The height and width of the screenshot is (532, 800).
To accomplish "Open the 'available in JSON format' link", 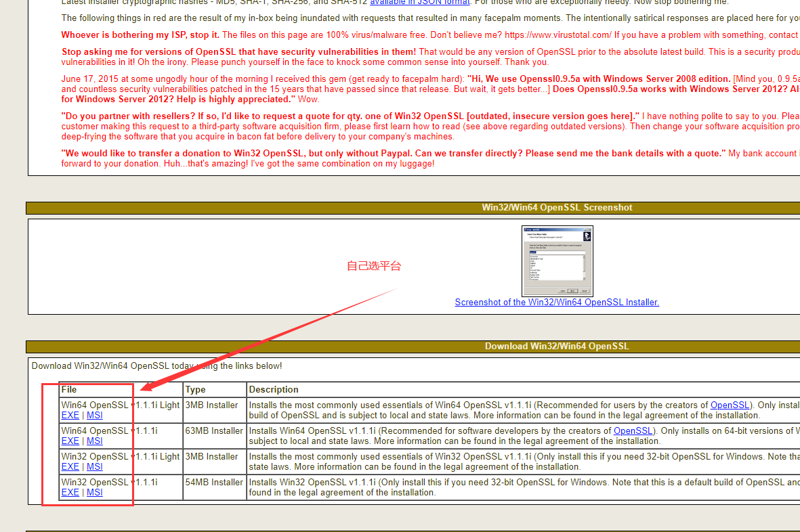I will pos(419,2).
